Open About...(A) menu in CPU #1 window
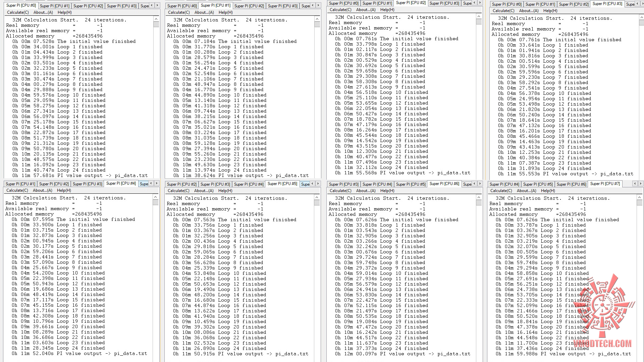The height and width of the screenshot is (362, 644). coord(204,12)
